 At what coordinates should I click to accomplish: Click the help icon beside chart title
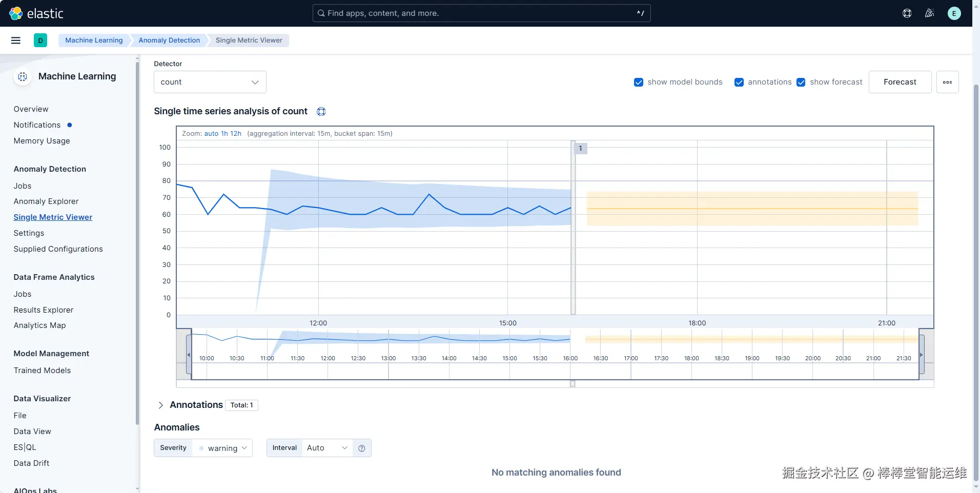click(321, 112)
